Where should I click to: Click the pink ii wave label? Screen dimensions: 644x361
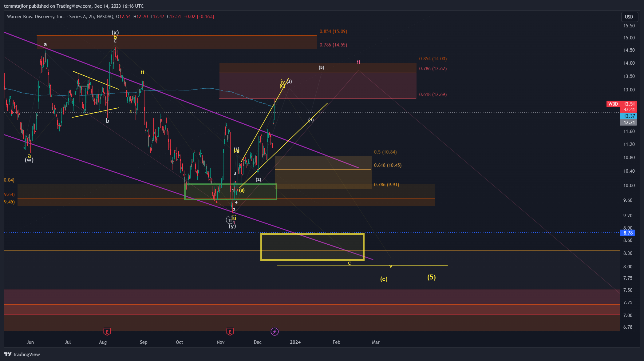tap(358, 62)
